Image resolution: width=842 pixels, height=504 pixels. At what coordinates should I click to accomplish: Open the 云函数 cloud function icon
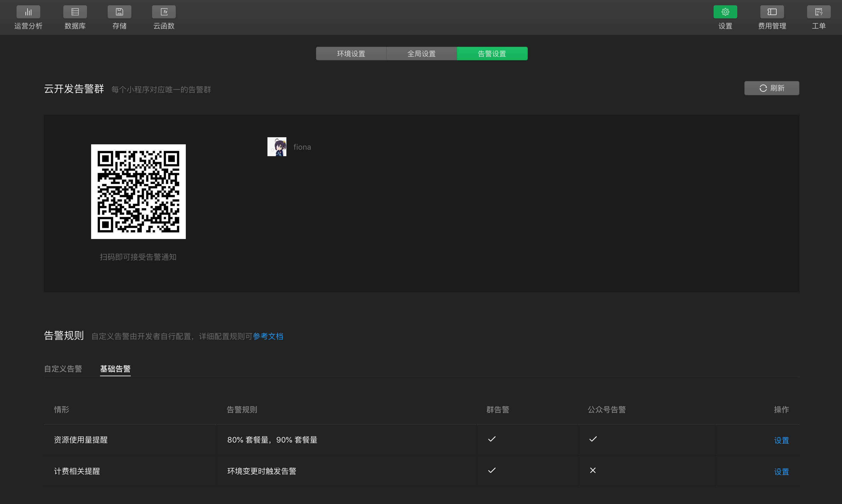pos(164,12)
